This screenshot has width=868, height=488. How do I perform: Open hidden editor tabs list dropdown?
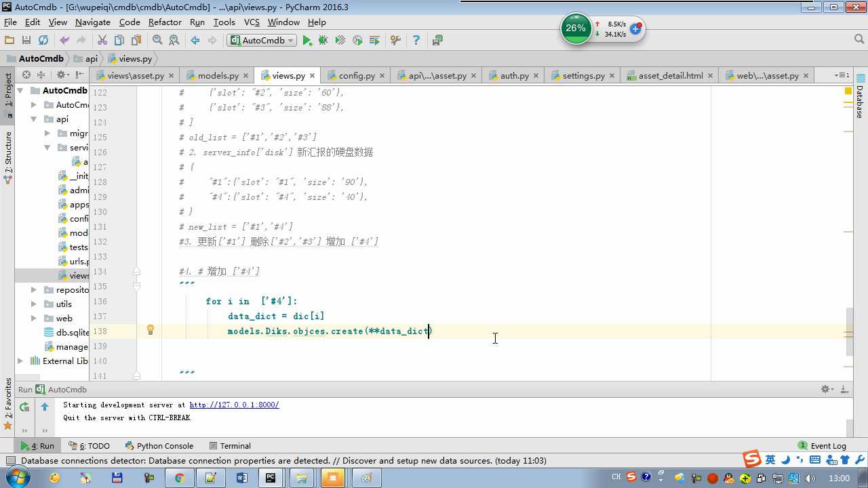[842, 75]
